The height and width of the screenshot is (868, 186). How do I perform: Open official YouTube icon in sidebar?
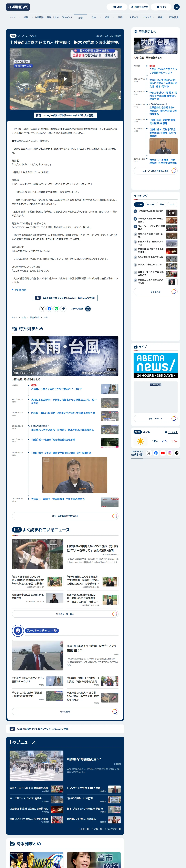[163, 453]
